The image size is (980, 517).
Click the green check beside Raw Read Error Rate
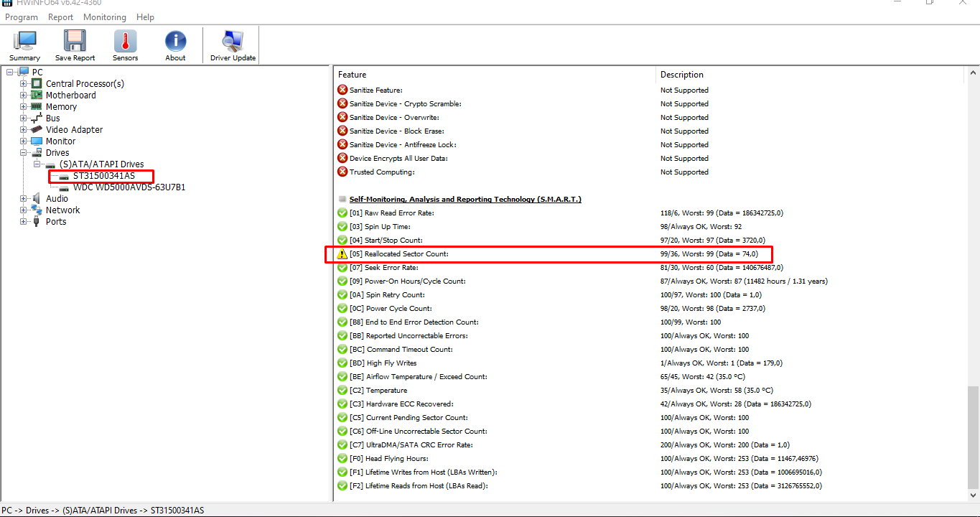[342, 213]
